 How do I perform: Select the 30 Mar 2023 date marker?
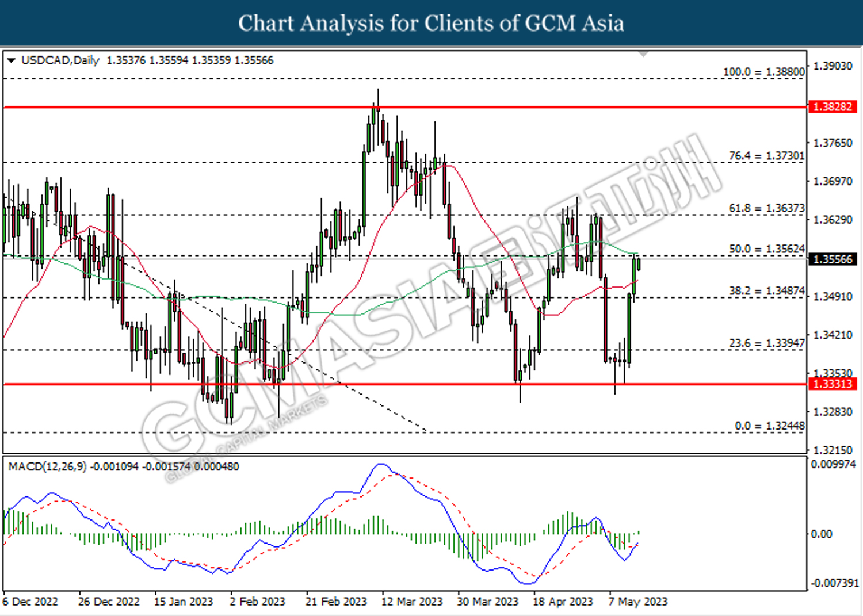488,602
